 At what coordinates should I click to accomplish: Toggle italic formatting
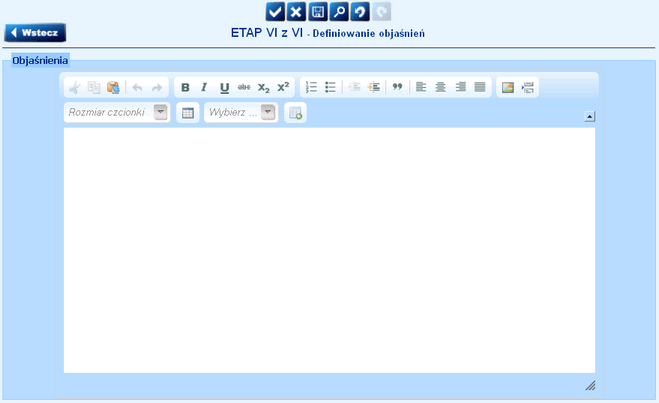(204, 87)
